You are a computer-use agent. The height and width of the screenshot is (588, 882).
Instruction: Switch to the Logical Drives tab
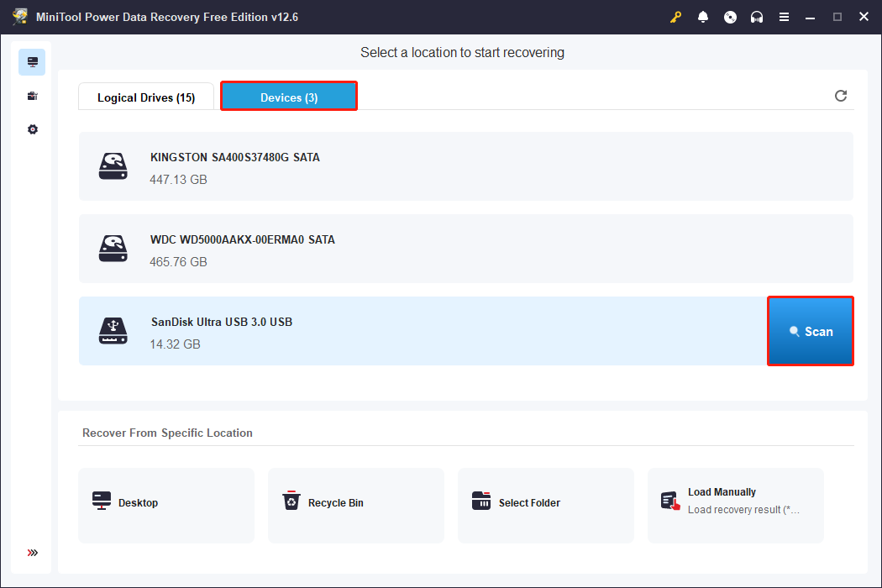pos(145,97)
